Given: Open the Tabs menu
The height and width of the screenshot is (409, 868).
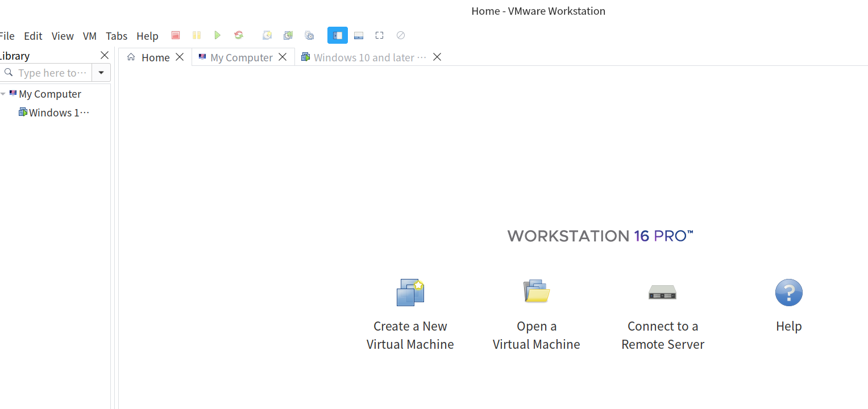Looking at the screenshot, I should point(117,36).
